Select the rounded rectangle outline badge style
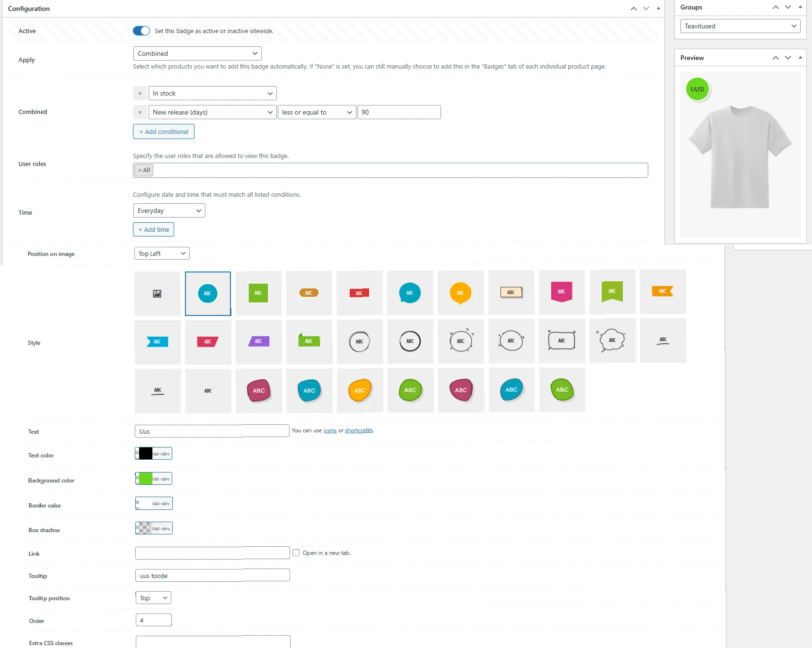 (561, 341)
